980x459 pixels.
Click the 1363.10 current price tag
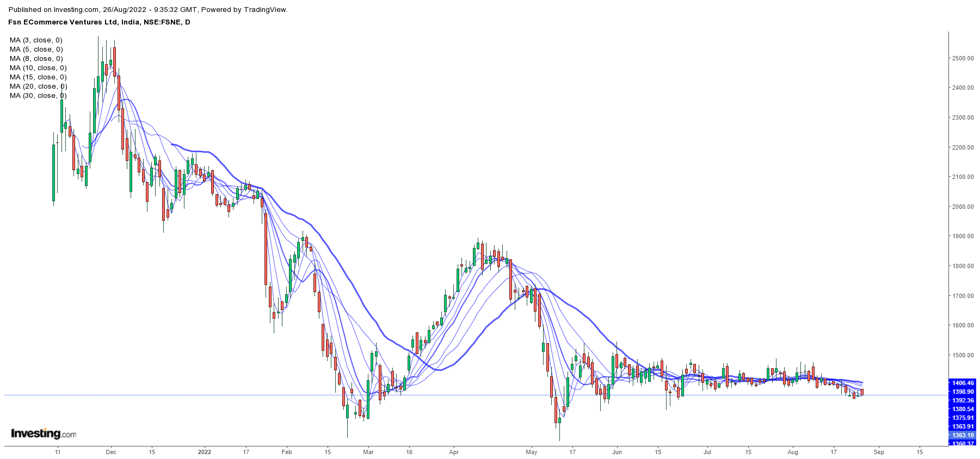pyautogui.click(x=963, y=435)
